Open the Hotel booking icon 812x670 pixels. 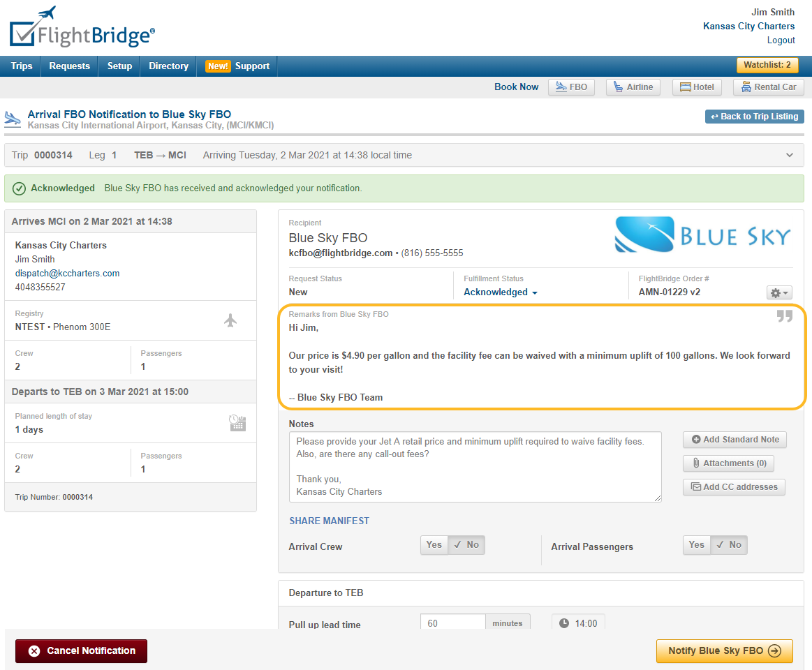click(x=696, y=87)
